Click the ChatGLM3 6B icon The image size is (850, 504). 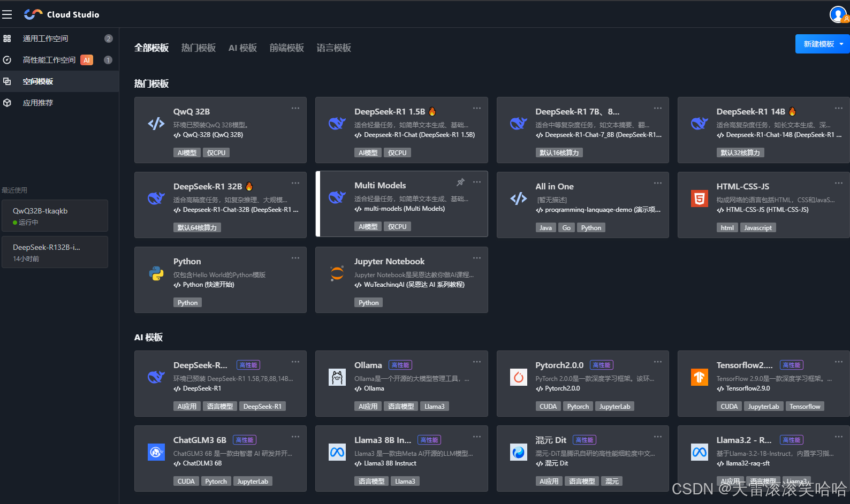(x=156, y=452)
